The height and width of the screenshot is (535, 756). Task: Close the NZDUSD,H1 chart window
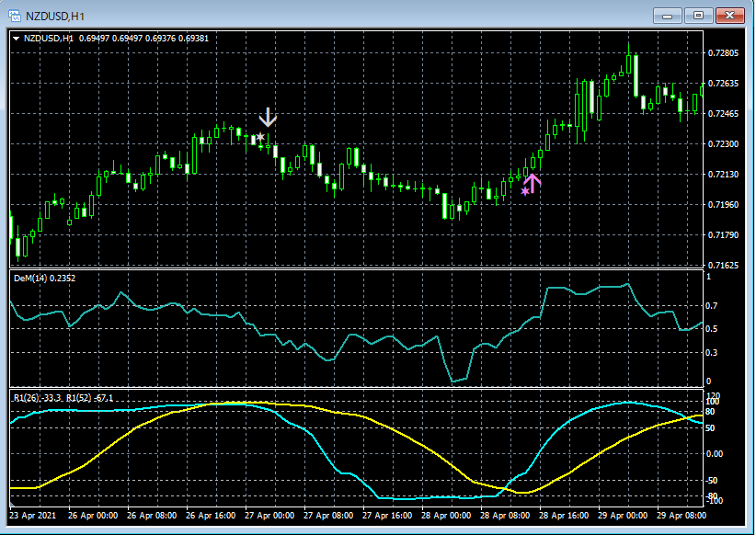click(x=730, y=15)
